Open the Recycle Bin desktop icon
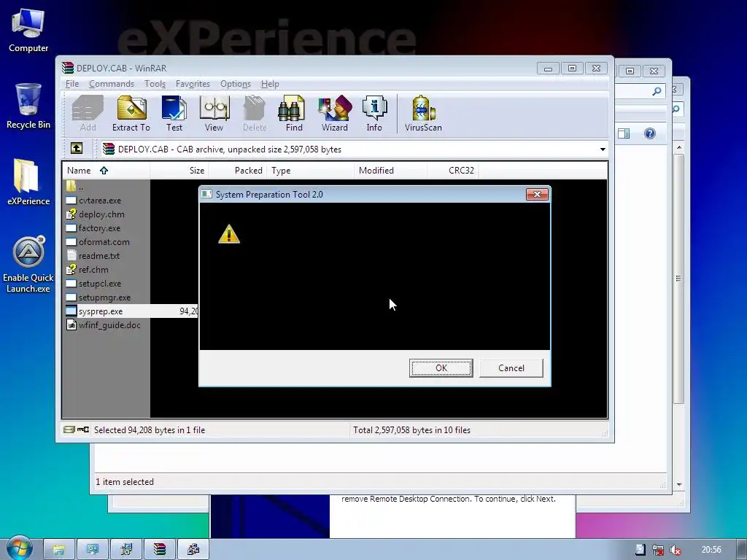 click(x=28, y=106)
